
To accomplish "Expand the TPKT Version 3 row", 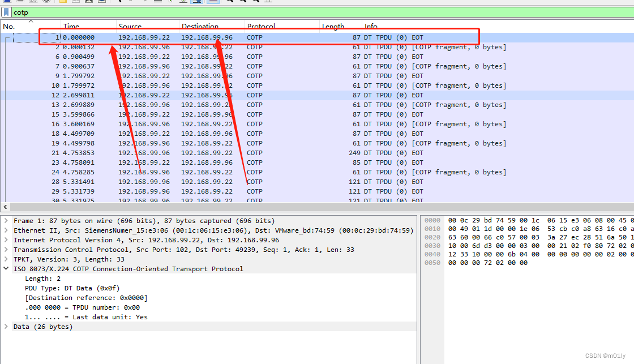I will [6, 259].
